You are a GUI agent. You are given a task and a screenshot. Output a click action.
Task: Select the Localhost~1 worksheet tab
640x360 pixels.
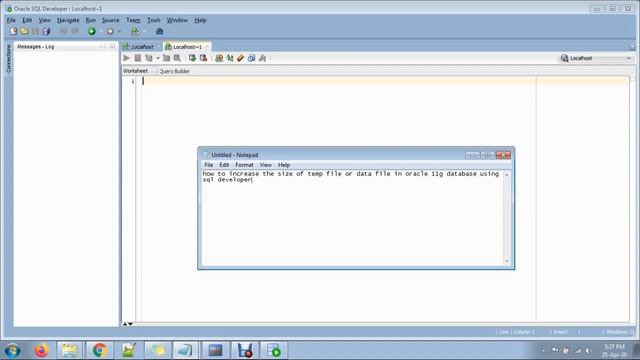186,47
